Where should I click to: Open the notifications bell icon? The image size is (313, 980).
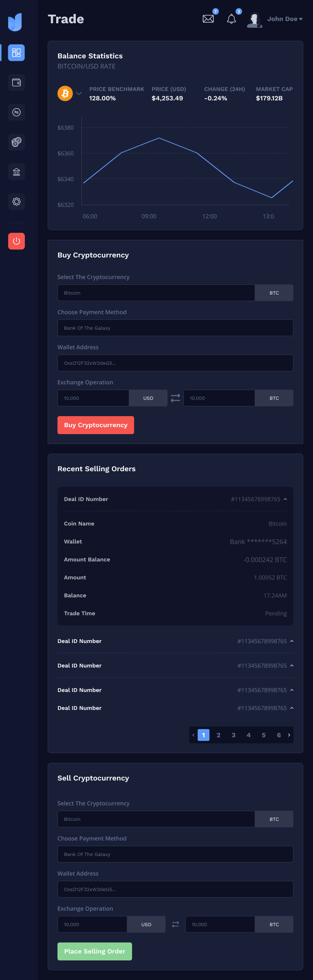(x=231, y=19)
